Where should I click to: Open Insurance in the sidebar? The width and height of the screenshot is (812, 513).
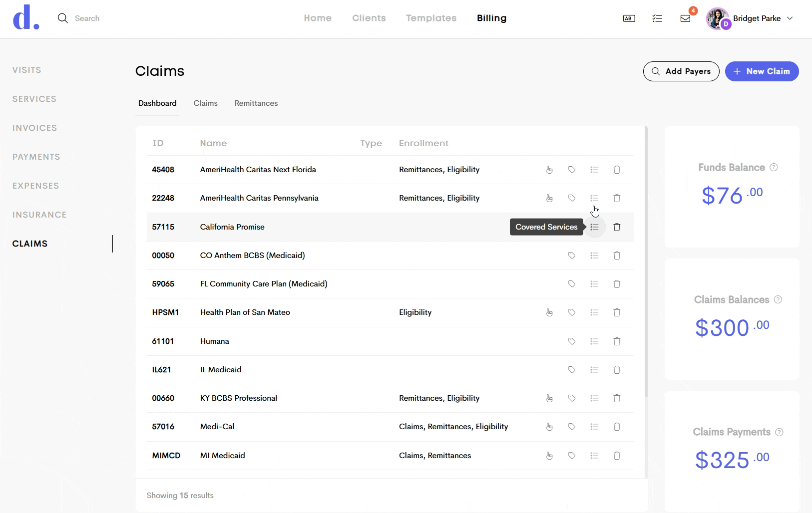tap(39, 215)
